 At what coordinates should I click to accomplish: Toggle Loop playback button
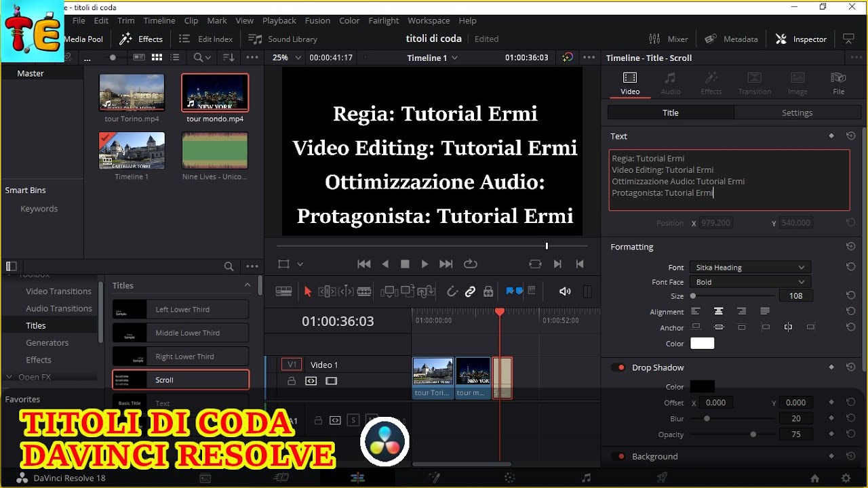(470, 264)
